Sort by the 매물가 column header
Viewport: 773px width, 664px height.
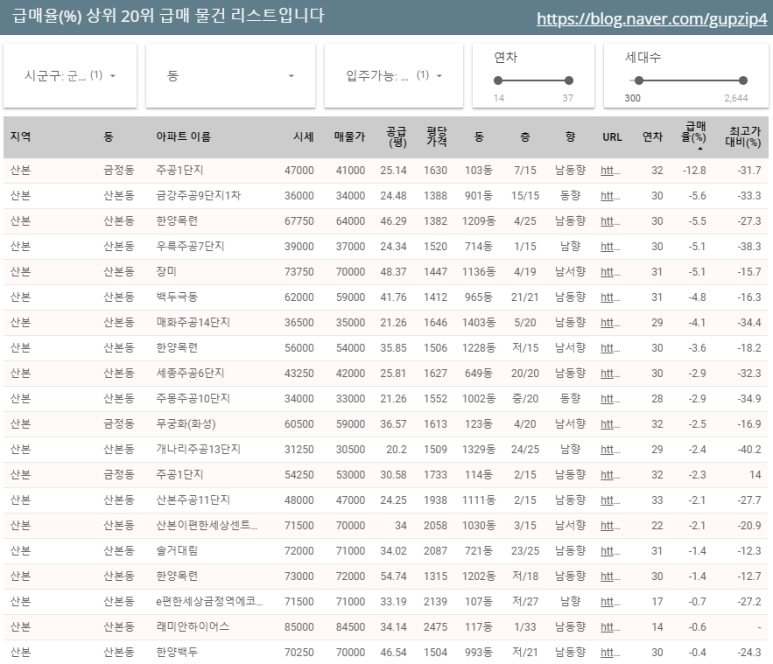tap(350, 137)
